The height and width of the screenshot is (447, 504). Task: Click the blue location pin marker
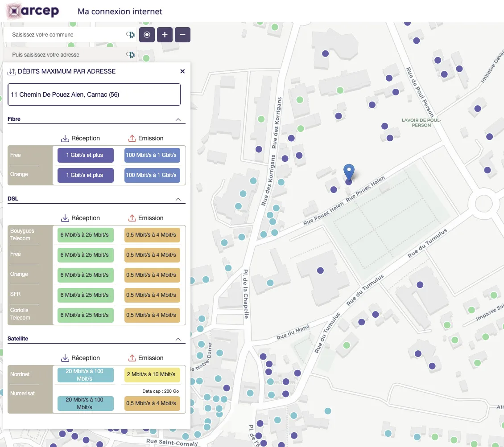(x=349, y=172)
